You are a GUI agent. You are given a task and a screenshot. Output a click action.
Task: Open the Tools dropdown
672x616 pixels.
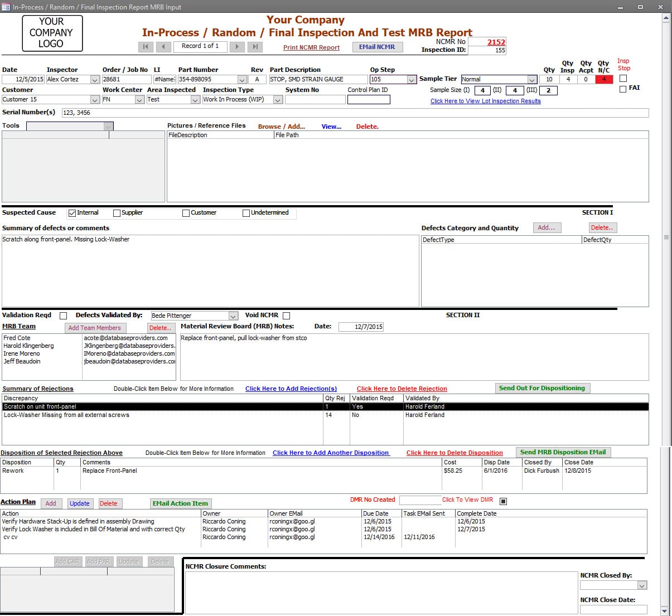point(108,127)
